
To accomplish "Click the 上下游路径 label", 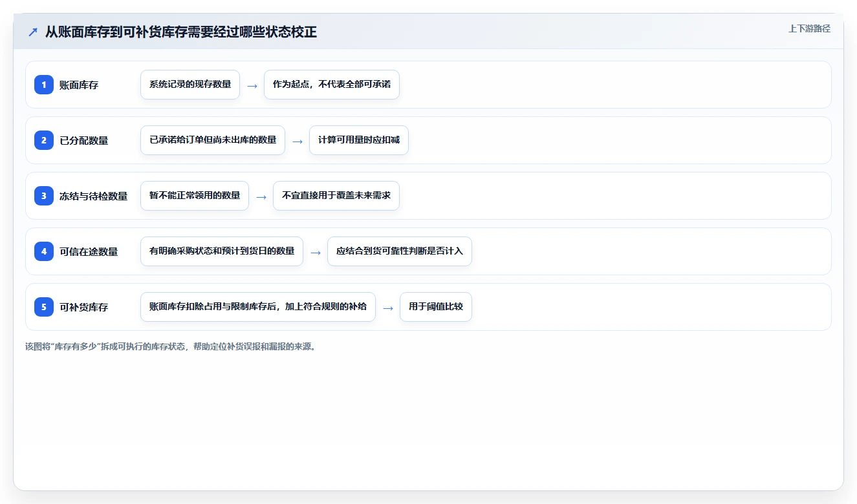I will point(809,28).
